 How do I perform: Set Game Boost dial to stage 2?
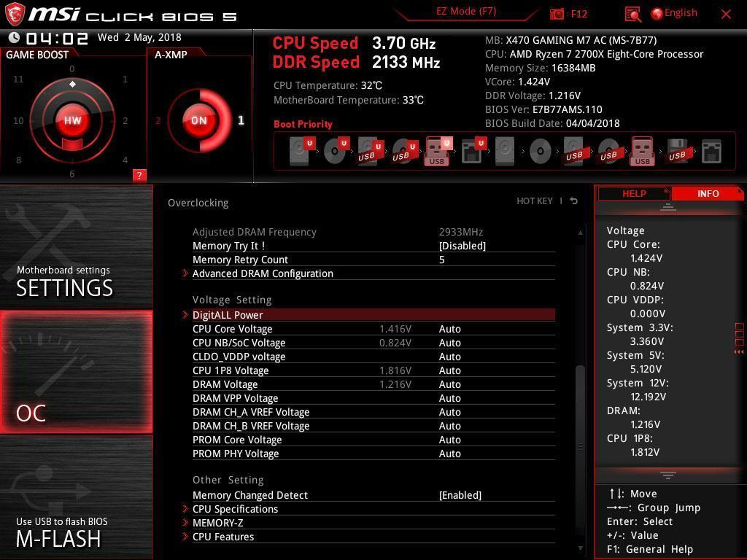click(125, 120)
